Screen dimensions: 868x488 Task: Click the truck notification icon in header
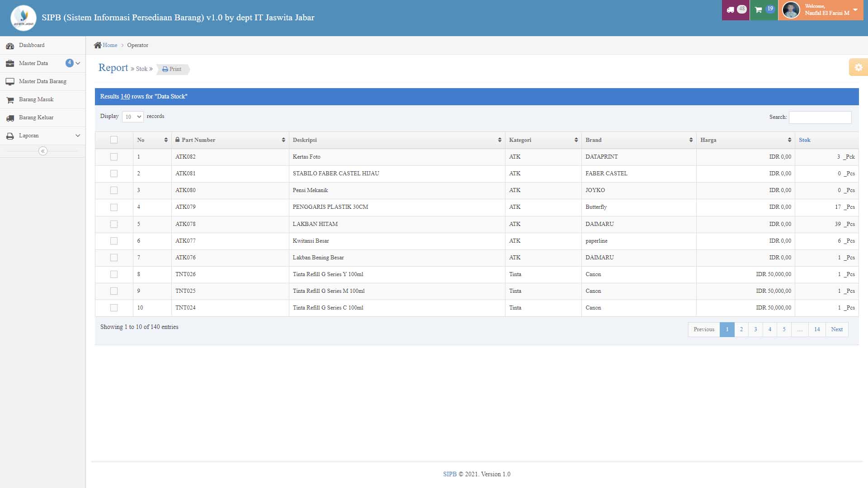tap(731, 10)
